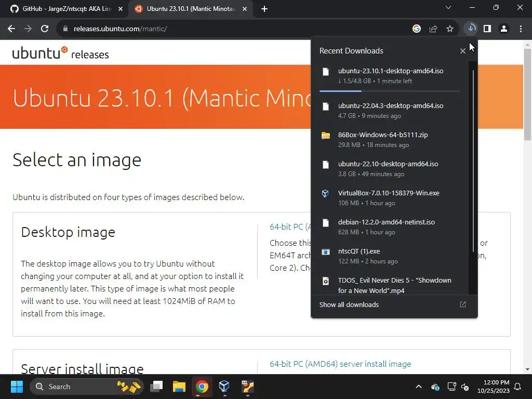The image size is (532, 399).
Task: Open VirtualBox-7.0.10-158379-Win.exe download
Action: [x=390, y=198]
